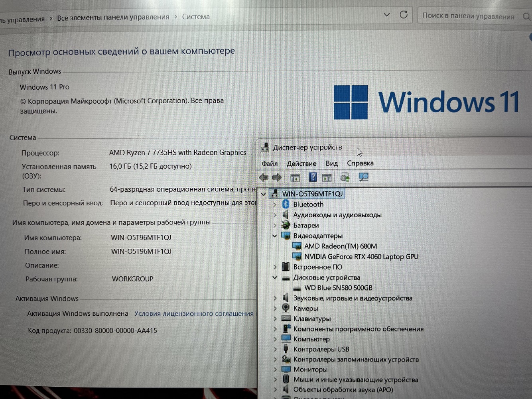Image resolution: width=532 pixels, height=399 pixels.
Task: Click the AMD Ryzen 7 7735HS processor text
Action: pos(177,153)
